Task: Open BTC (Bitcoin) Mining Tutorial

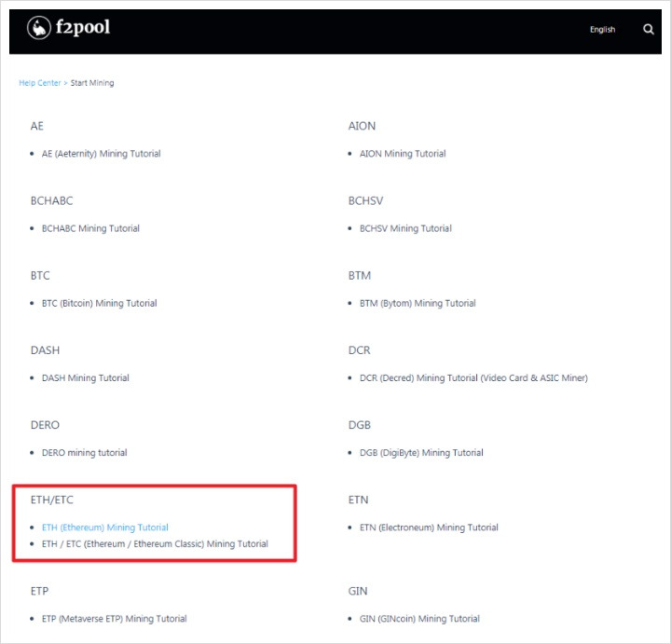Action: 100,304
